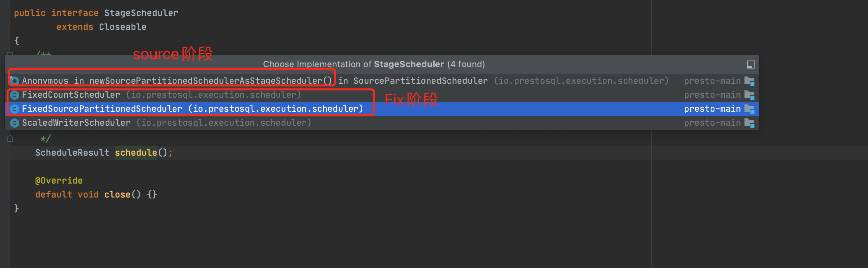Click module folder icon on ScaledWriterScheduler row
The image size is (868, 268).
749,123
